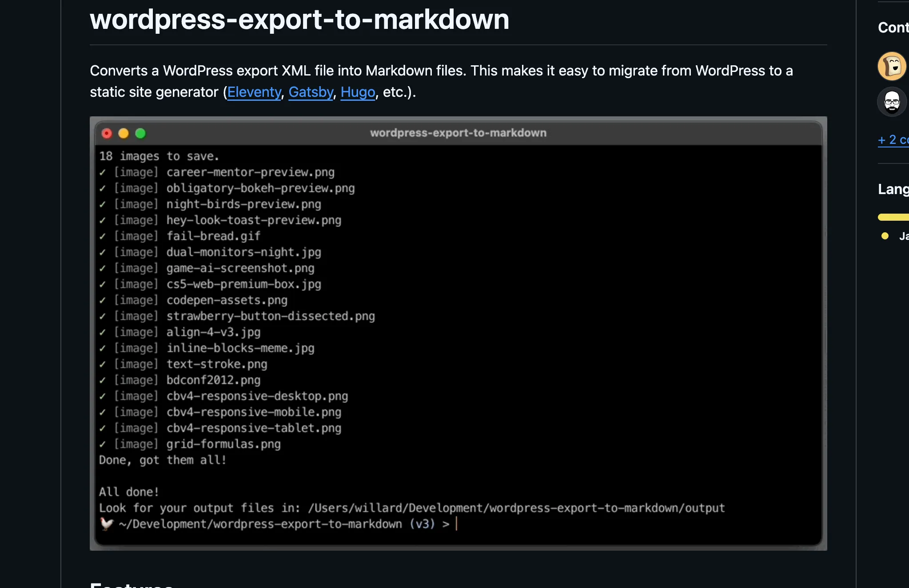This screenshot has width=909, height=588.
Task: Click the yellow minimize dot in terminal image
Action: (x=124, y=133)
